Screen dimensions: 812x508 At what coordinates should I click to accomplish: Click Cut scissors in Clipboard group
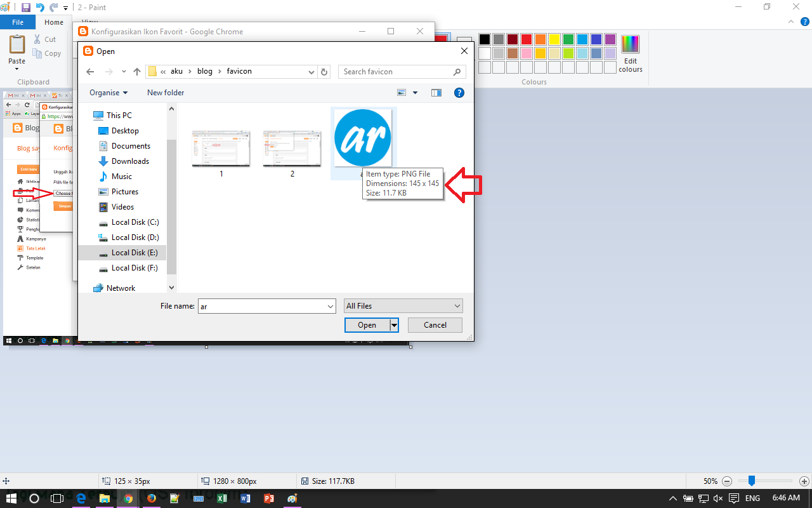(x=45, y=39)
